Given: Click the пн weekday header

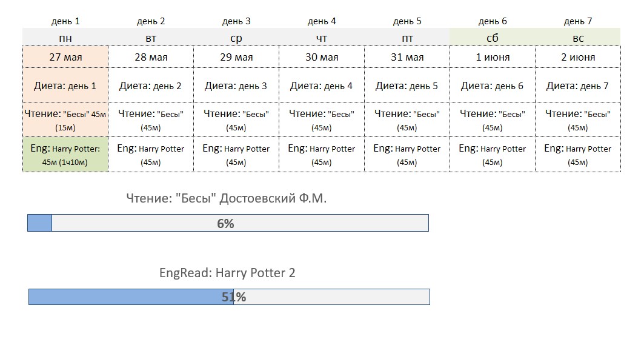Looking at the screenshot, I should [65, 38].
